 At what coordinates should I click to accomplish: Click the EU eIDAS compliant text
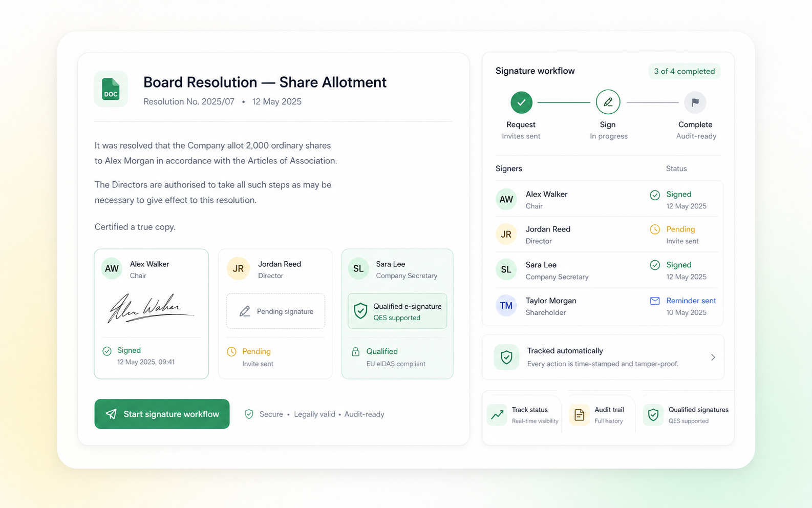pos(396,364)
